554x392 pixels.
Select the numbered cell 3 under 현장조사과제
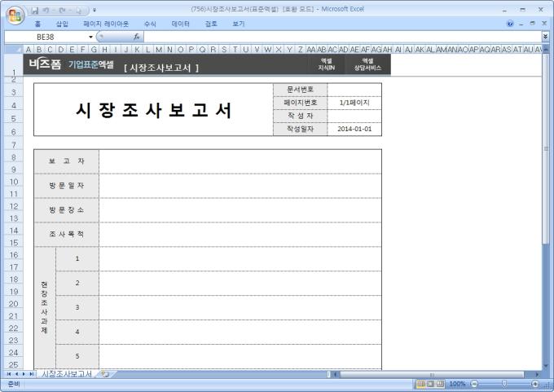[x=77, y=307]
